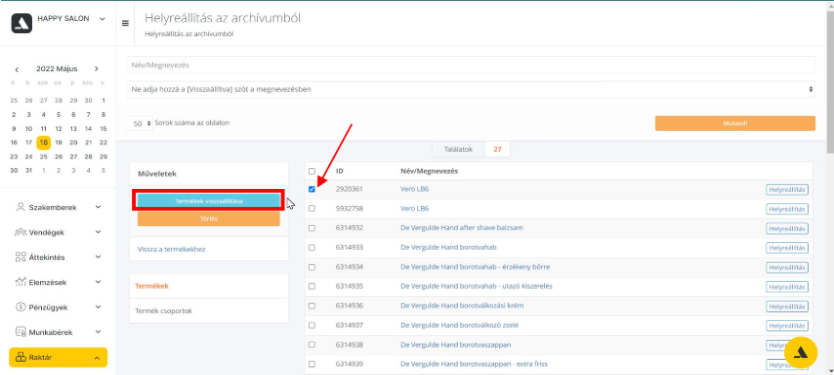Image resolution: width=834 pixels, height=375 pixels.
Task: Go to next month in calendar
Action: tap(96, 69)
